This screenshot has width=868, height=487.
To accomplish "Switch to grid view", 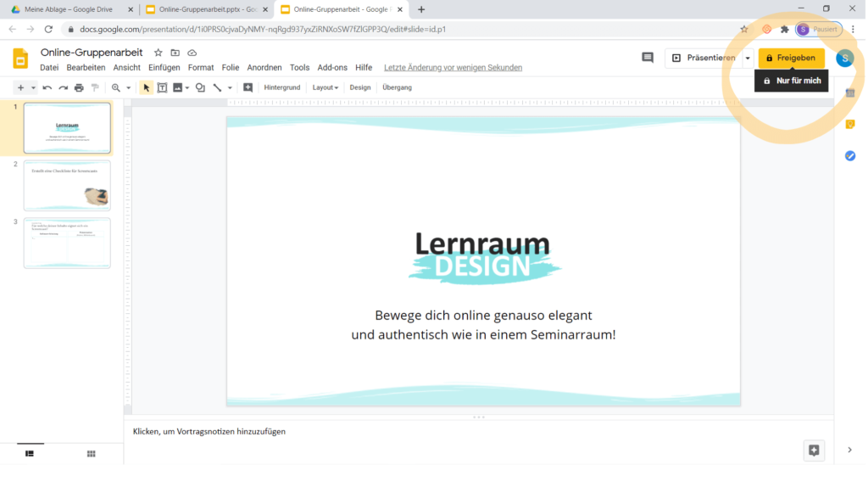I will (x=92, y=454).
